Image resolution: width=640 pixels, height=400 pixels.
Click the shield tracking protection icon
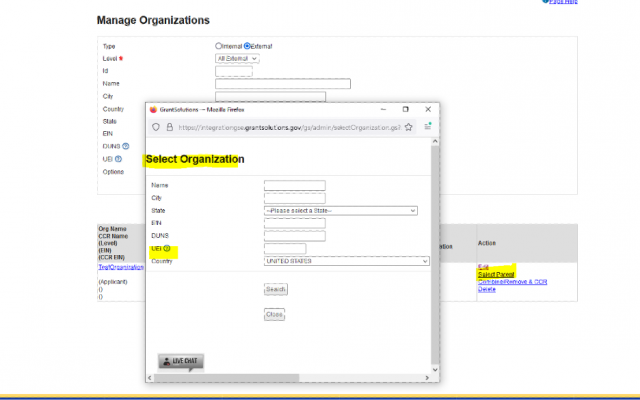[156, 127]
